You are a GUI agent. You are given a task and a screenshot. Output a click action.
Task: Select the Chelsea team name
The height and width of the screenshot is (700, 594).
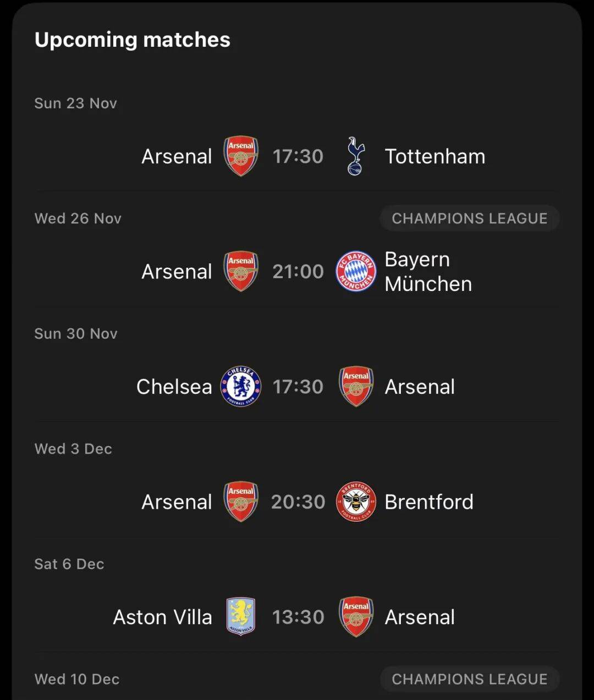pos(174,387)
